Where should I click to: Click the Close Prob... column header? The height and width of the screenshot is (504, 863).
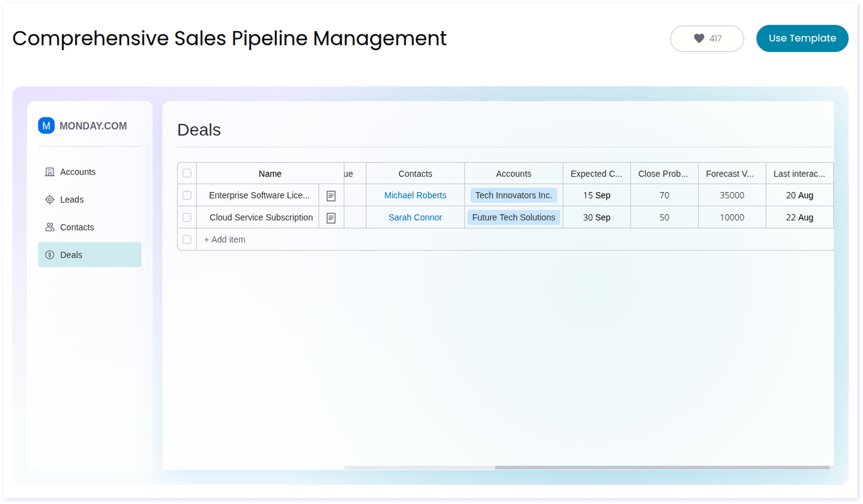664,174
